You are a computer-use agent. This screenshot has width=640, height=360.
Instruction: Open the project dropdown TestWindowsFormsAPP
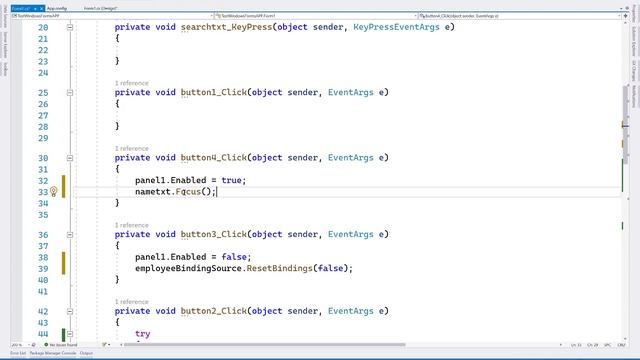(x=112, y=16)
